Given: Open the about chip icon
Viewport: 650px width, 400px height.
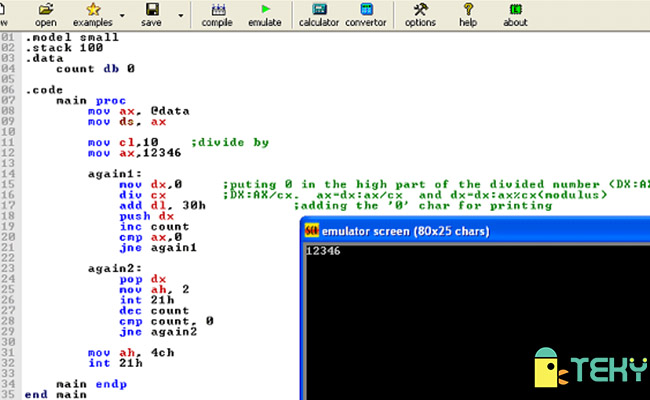Looking at the screenshot, I should click(515, 9).
